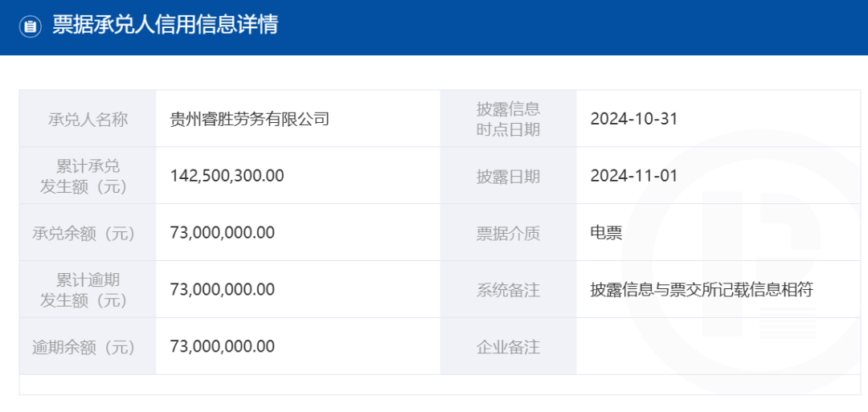Click the 系统备注 remark text
Viewport: 868px width, 412px height.
[x=702, y=290]
